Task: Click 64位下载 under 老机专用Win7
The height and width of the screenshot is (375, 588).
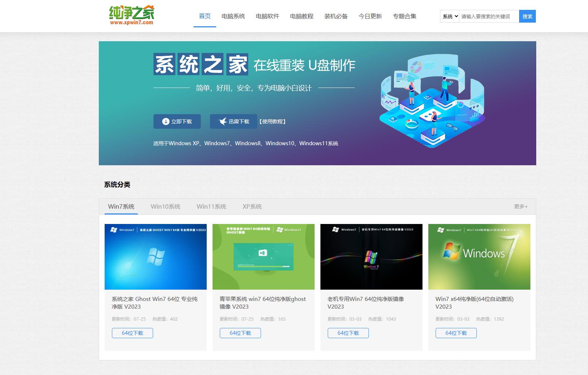Action: [348, 333]
